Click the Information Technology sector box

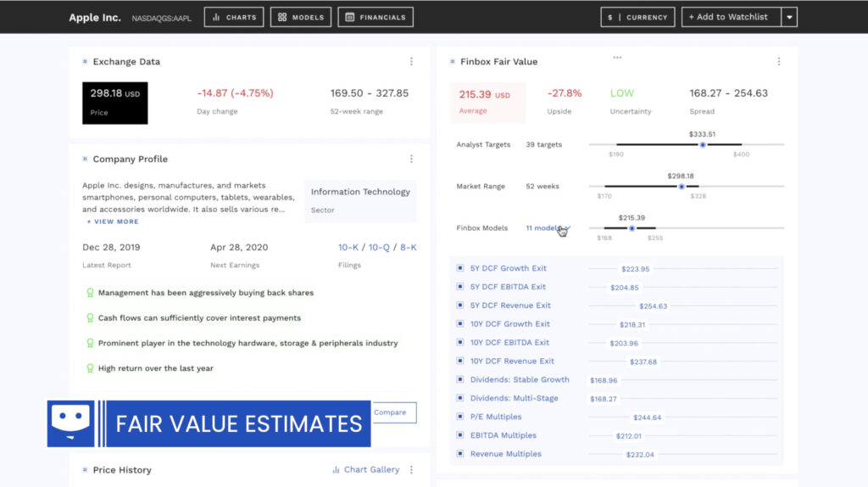pos(360,200)
